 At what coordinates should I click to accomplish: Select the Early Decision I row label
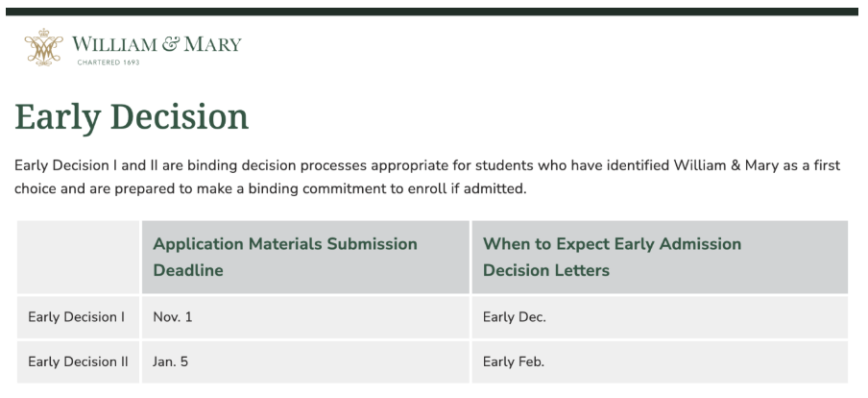click(x=78, y=317)
